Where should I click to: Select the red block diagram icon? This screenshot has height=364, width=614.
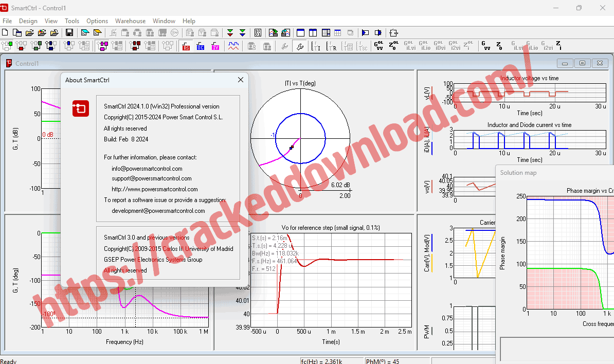point(22,46)
